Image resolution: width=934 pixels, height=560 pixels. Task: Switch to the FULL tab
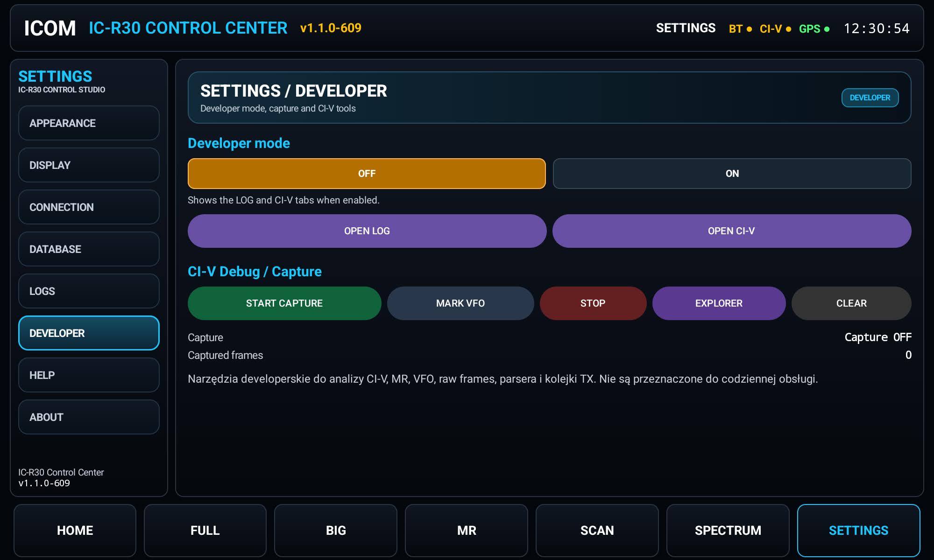[x=205, y=531]
